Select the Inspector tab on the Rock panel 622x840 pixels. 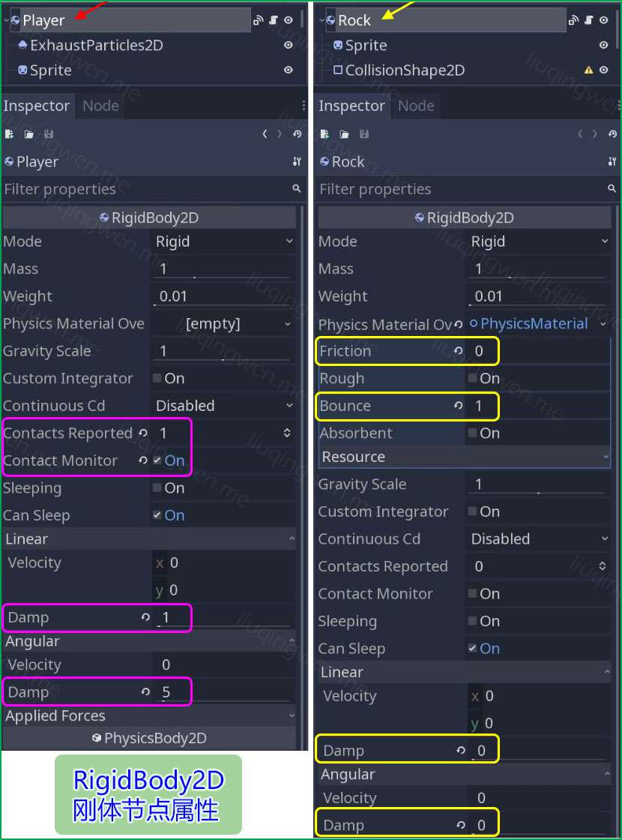click(352, 105)
